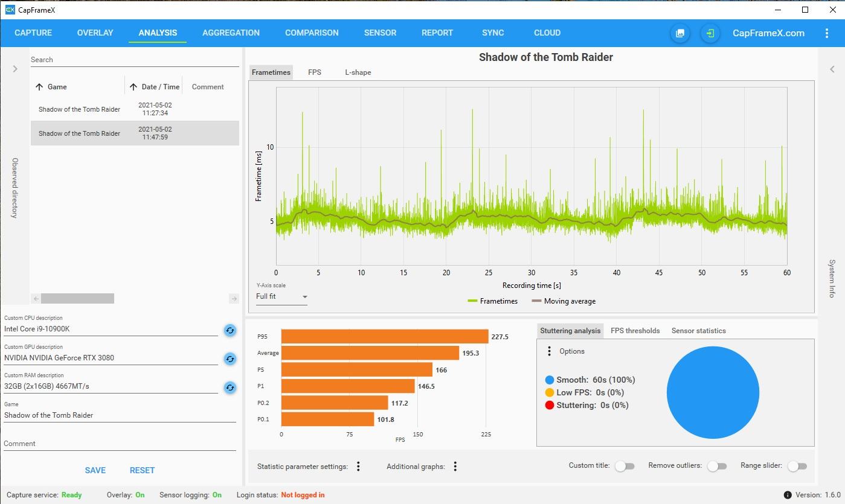Open the CapFrameX.com link
Viewport: 845px width, 504px height.
pyautogui.click(x=769, y=33)
